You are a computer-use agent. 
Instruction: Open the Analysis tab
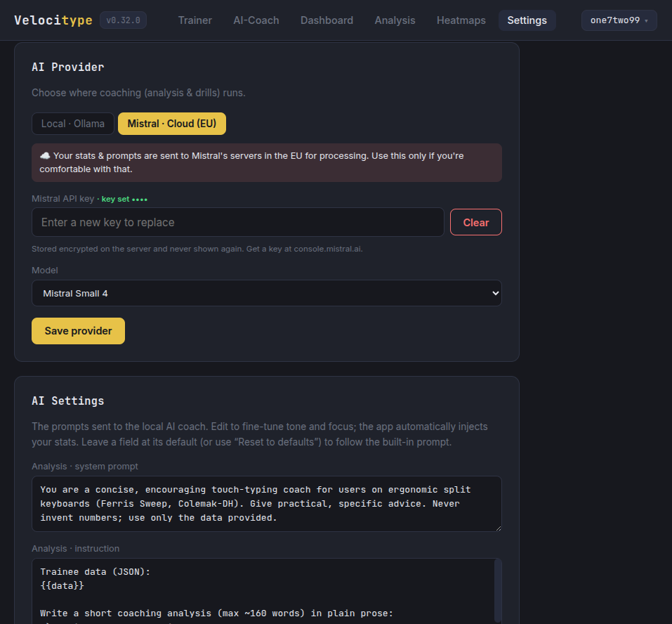[395, 20]
